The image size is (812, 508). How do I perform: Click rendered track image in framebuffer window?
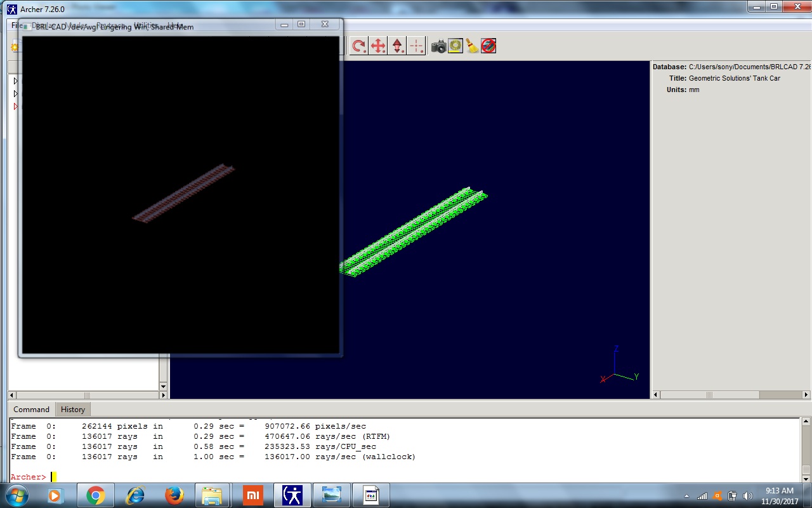coord(183,194)
